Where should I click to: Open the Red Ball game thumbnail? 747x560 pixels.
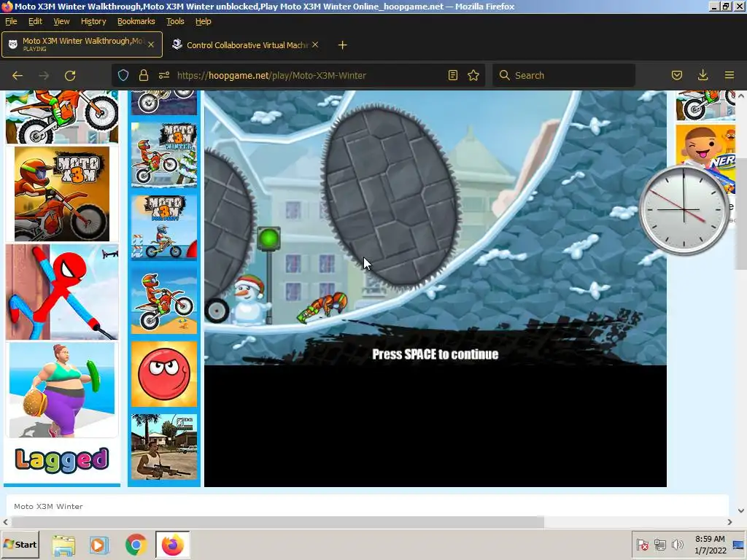click(x=164, y=374)
